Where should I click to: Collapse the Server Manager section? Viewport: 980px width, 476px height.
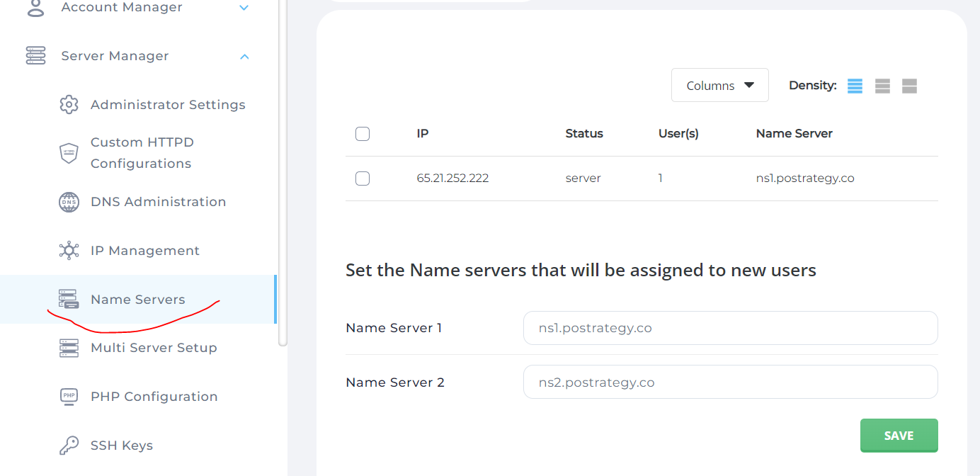coord(244,56)
